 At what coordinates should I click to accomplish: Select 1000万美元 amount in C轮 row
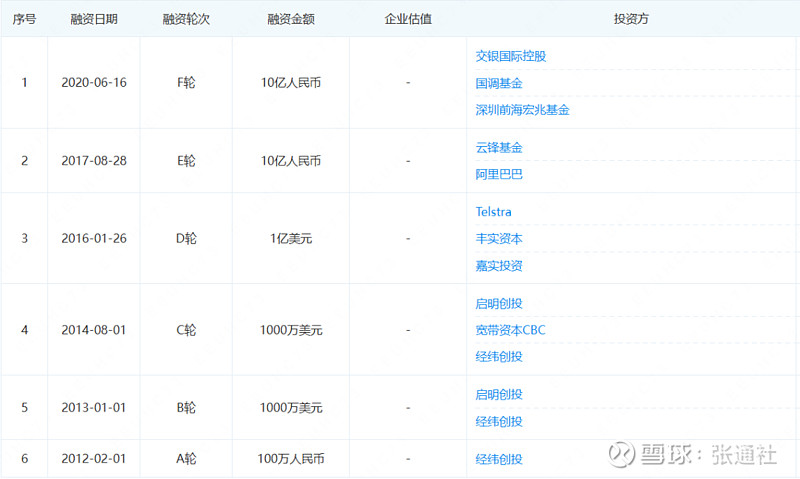click(x=291, y=330)
